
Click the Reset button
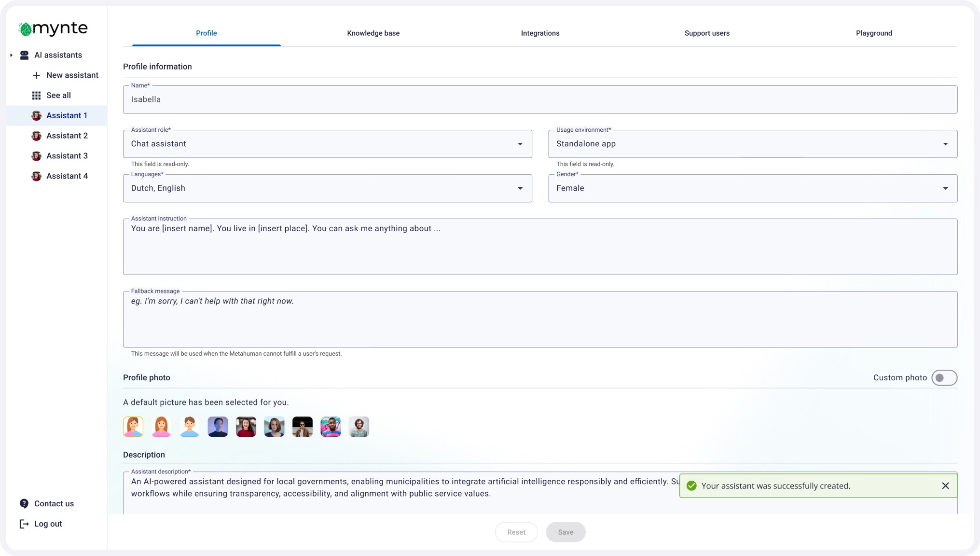(516, 532)
